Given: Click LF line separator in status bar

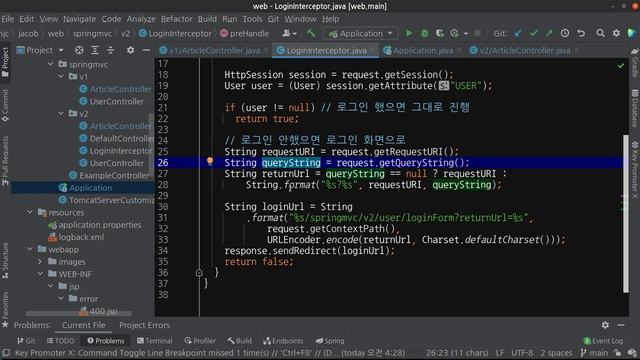Looking at the screenshot, I should point(500,353).
